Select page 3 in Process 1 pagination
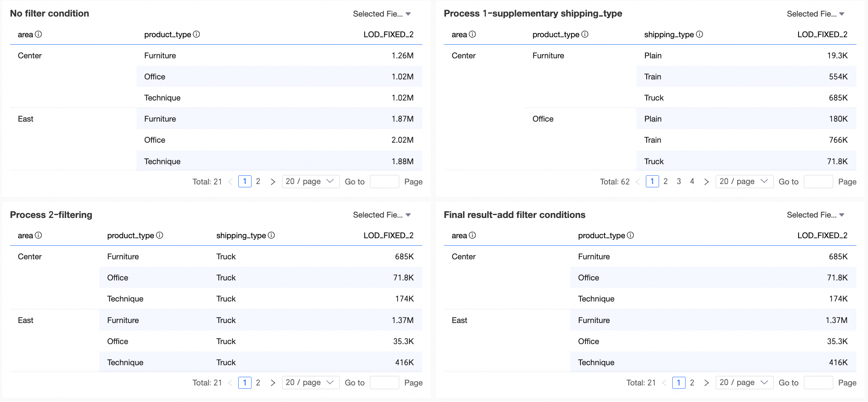Screen dimensions: 868x402 pos(679,182)
